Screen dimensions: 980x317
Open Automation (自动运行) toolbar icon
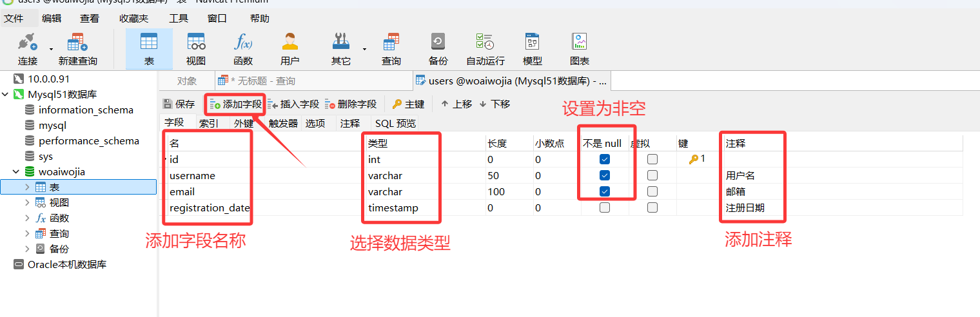point(485,49)
